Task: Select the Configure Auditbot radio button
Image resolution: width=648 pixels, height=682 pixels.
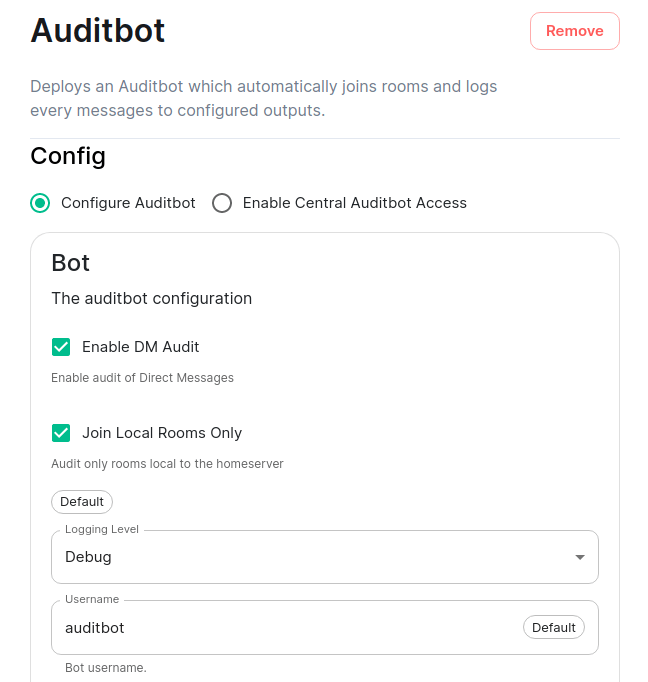Action: click(x=40, y=203)
